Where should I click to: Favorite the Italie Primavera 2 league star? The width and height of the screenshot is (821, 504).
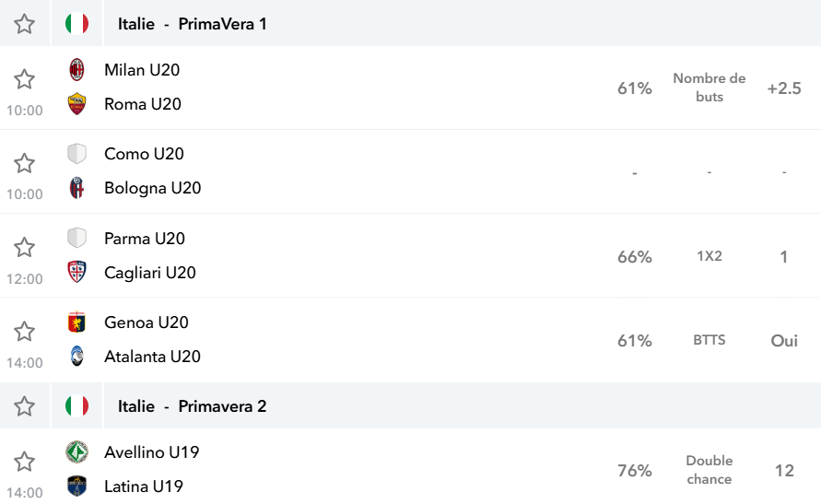coord(24,406)
